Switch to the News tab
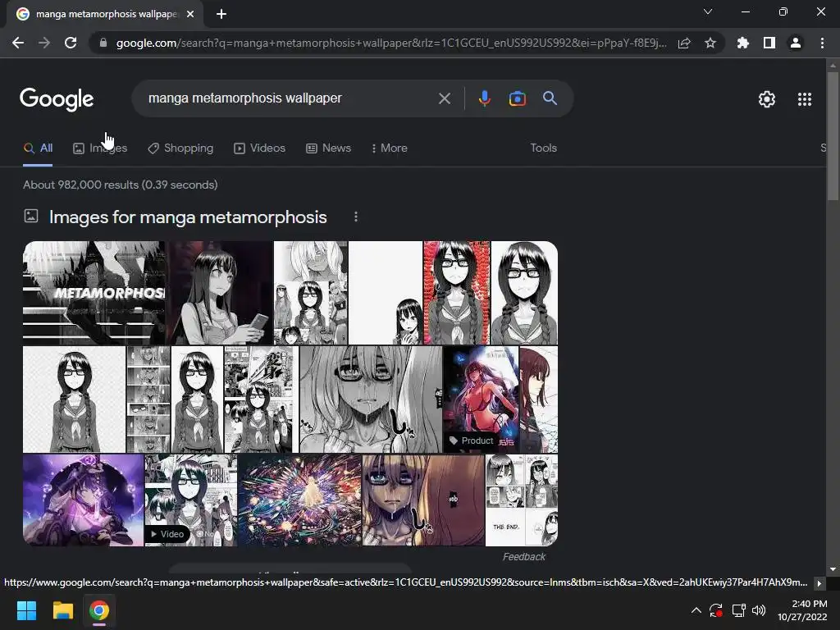840x630 pixels. (328, 148)
